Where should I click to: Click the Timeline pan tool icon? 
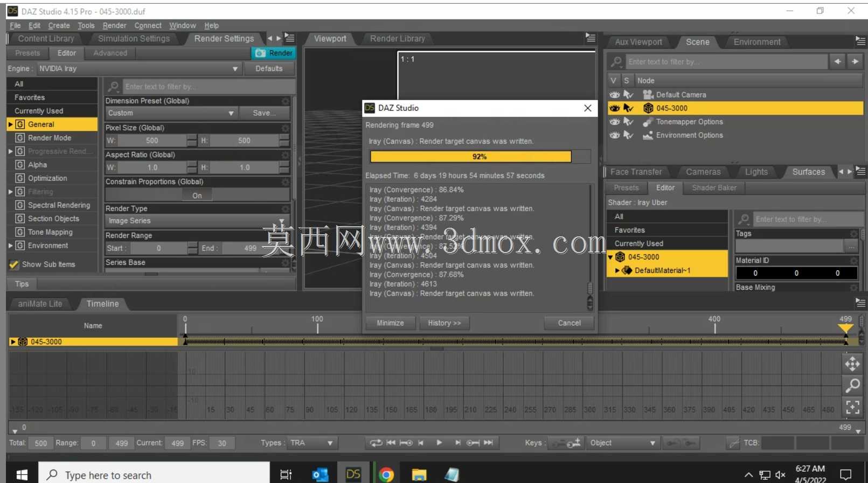point(852,365)
